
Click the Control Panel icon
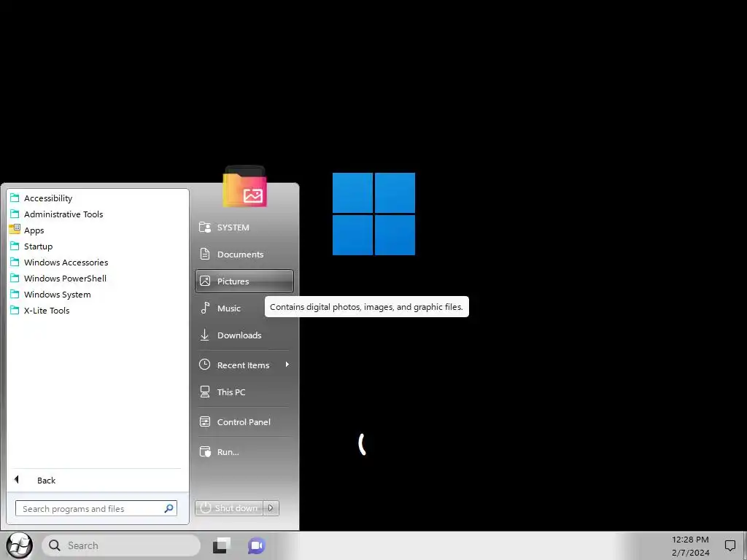tap(205, 421)
